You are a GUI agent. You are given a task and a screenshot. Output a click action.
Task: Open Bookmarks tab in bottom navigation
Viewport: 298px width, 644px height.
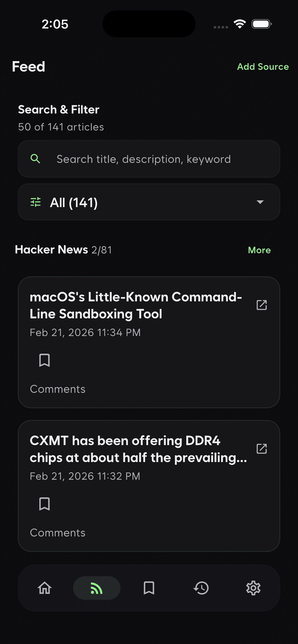point(149,588)
